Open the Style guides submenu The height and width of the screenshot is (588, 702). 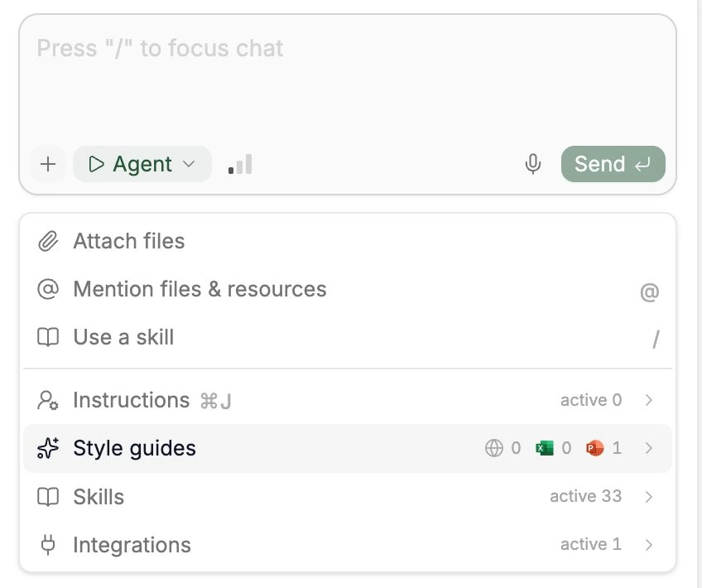pyautogui.click(x=348, y=448)
